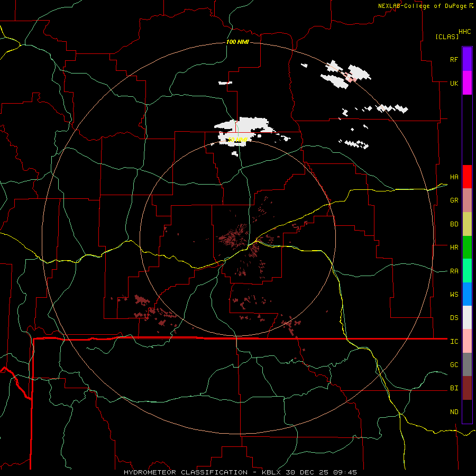Click the red HA legend color swatch

point(467,177)
